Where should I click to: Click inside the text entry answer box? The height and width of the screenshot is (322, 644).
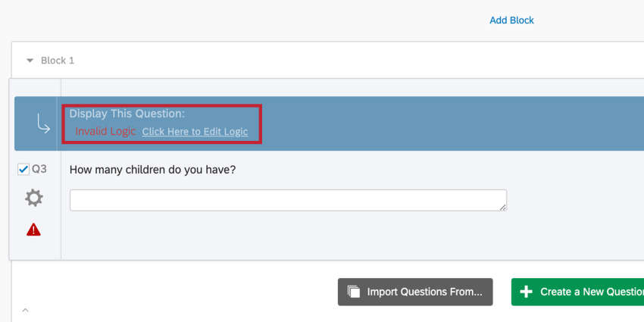288,200
